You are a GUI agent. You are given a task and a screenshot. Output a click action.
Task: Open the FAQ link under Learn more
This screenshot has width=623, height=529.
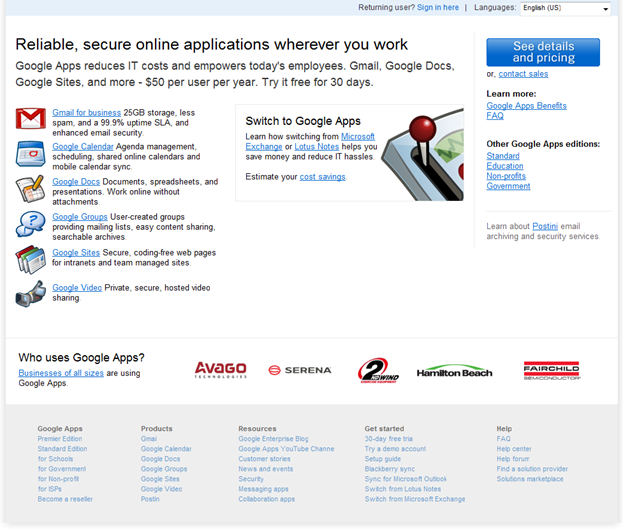495,116
